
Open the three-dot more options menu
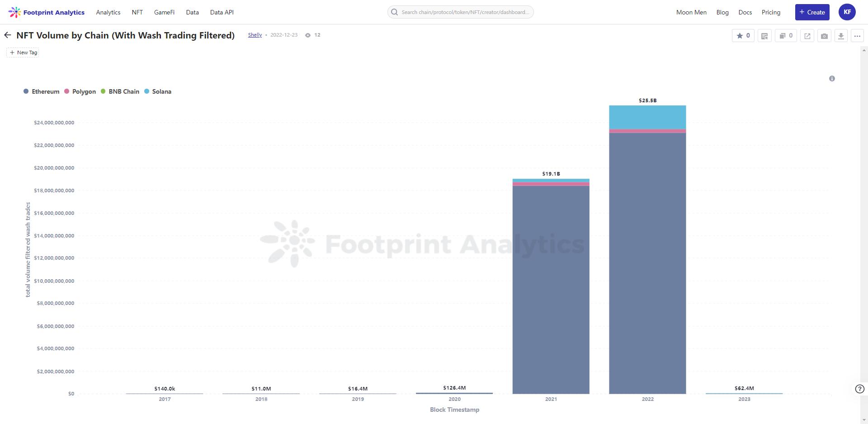click(x=857, y=36)
